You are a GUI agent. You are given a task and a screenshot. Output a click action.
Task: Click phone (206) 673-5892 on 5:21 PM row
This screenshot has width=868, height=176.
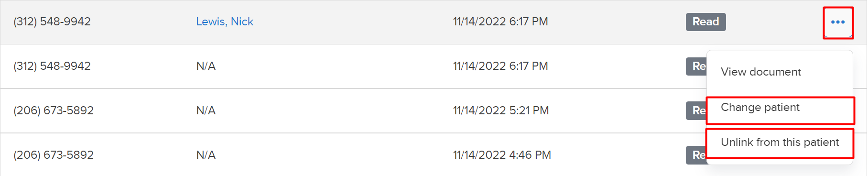pyautogui.click(x=54, y=110)
